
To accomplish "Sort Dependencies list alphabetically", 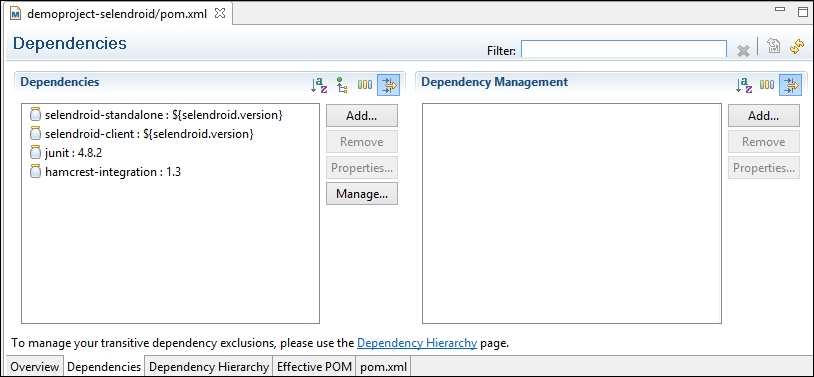I will tap(319, 85).
